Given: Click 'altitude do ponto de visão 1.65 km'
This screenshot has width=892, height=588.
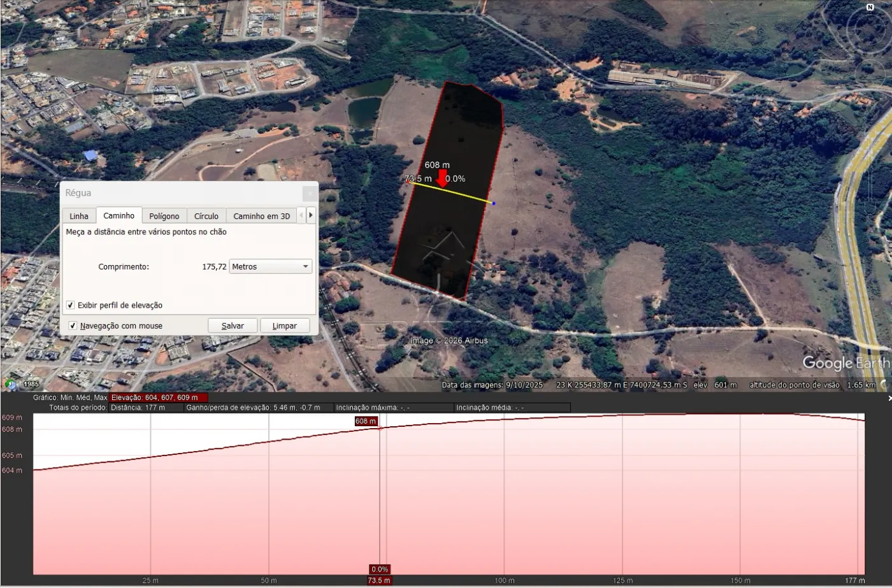Looking at the screenshot, I should click(x=812, y=385).
